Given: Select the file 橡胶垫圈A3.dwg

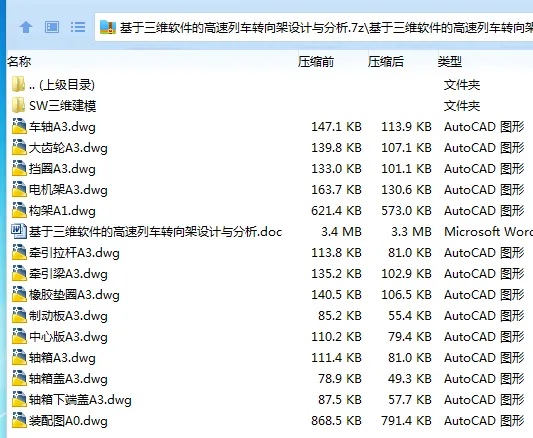Looking at the screenshot, I should (x=74, y=295).
